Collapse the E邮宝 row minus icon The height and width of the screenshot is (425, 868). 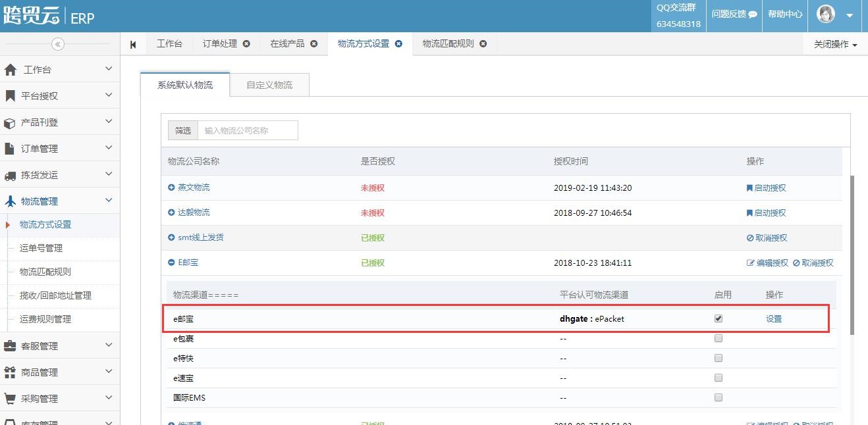[171, 262]
